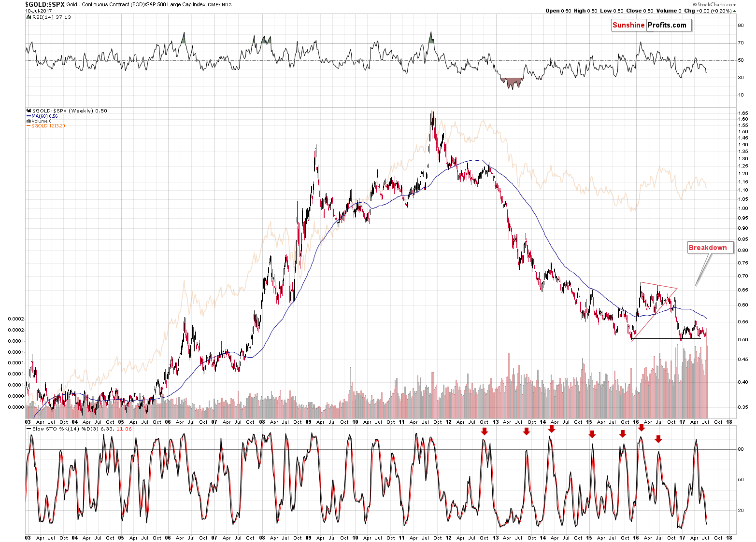Click the 1.65 price axis label
Screen dimensions: 756x542
[743, 113]
